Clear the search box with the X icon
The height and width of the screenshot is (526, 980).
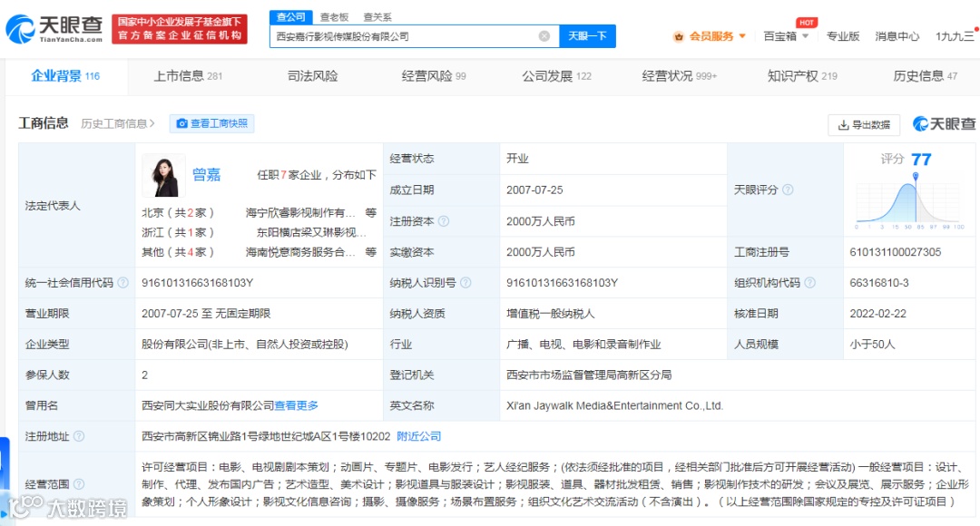point(544,36)
